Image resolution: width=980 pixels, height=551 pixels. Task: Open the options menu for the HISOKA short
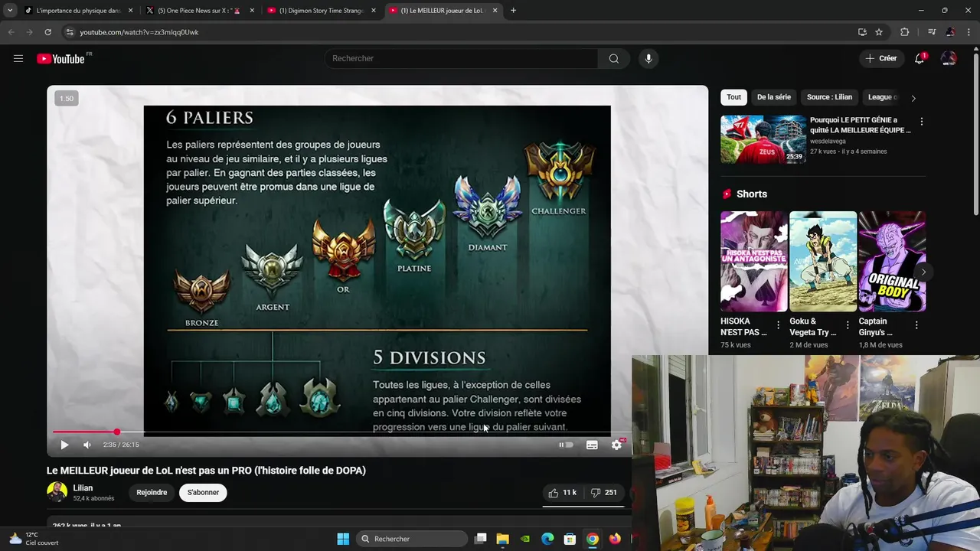[779, 325]
